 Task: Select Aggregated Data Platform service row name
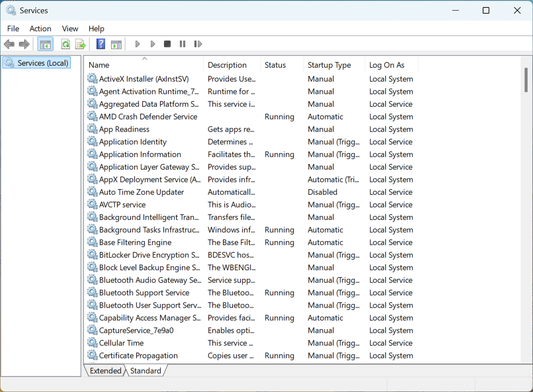pyautogui.click(x=149, y=104)
